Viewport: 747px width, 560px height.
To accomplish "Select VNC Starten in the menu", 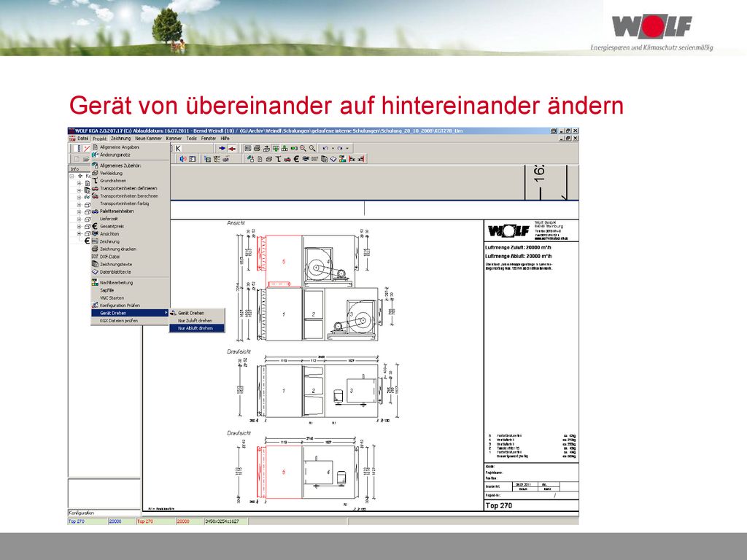I will click(x=130, y=297).
